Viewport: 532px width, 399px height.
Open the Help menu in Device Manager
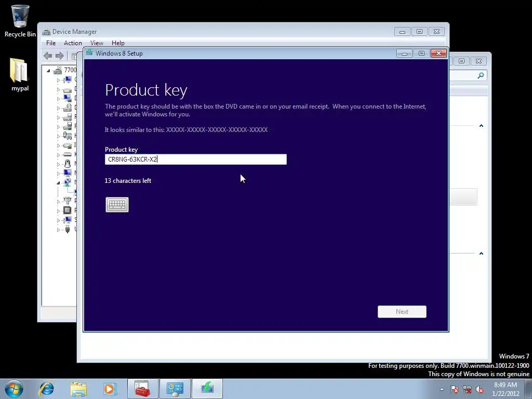click(118, 43)
